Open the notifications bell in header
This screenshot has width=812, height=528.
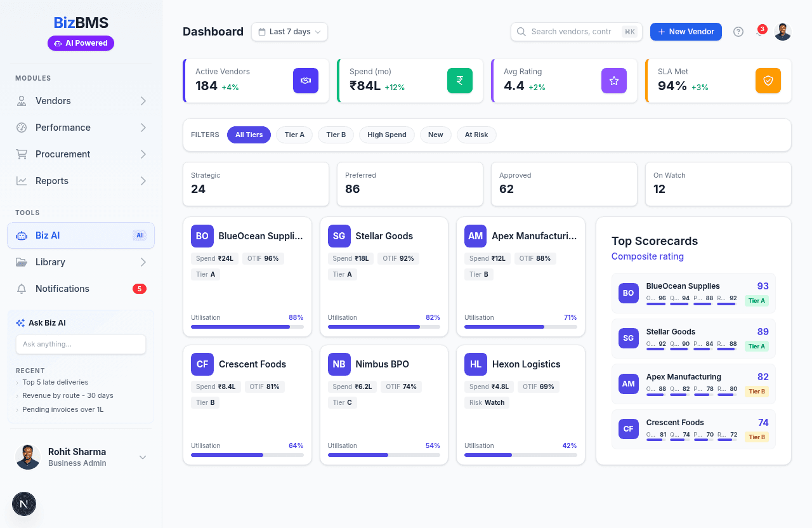click(759, 32)
